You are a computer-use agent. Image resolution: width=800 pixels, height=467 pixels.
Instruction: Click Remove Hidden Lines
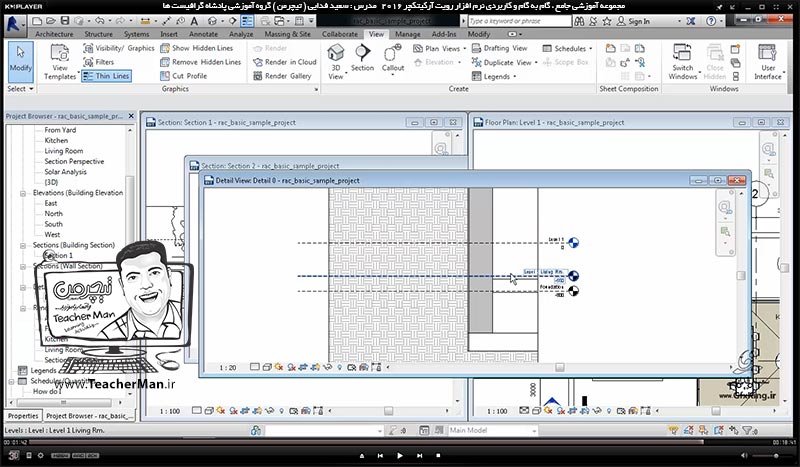pyautogui.click(x=201, y=62)
